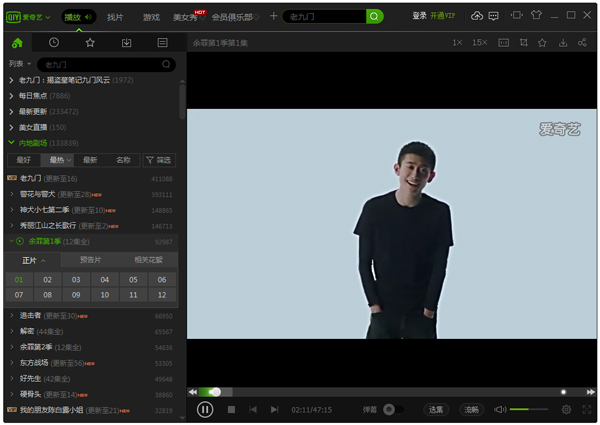Rewind using left double-arrow on progress bar
The height and width of the screenshot is (425, 600).
[193, 392]
